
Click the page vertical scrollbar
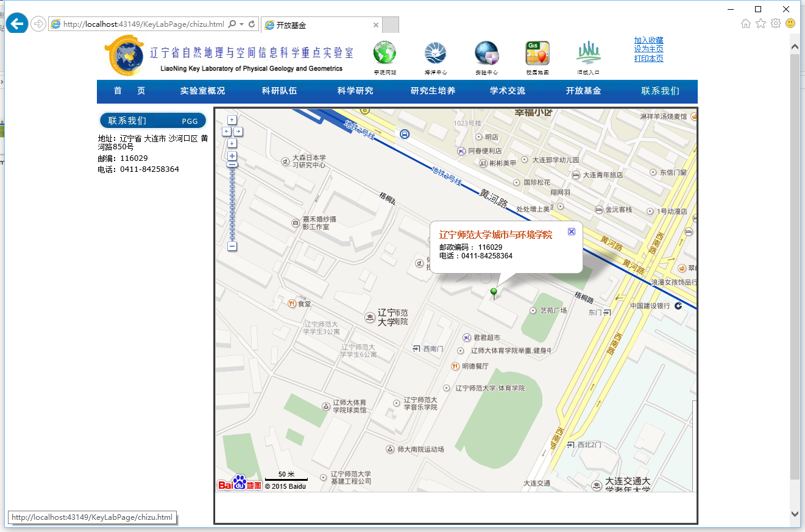point(795,266)
